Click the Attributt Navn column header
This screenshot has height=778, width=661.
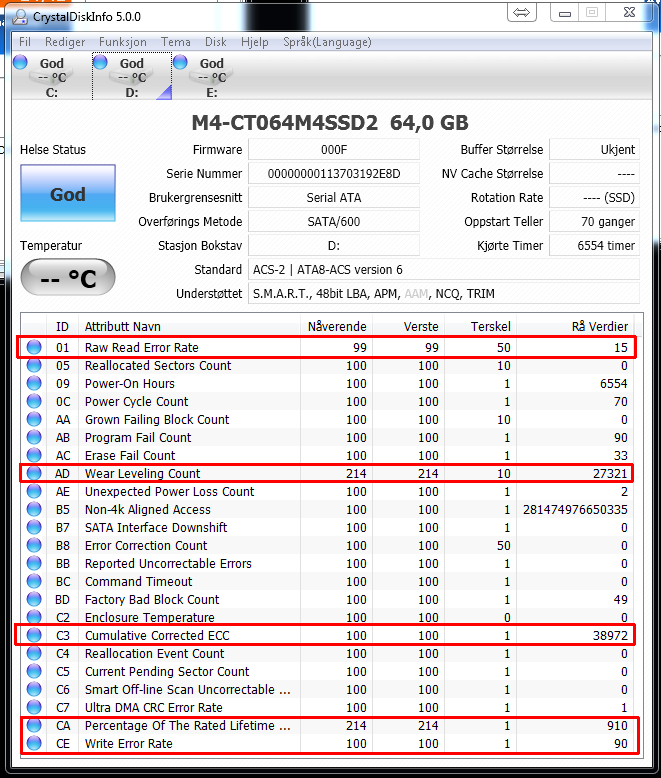[x=190, y=326]
